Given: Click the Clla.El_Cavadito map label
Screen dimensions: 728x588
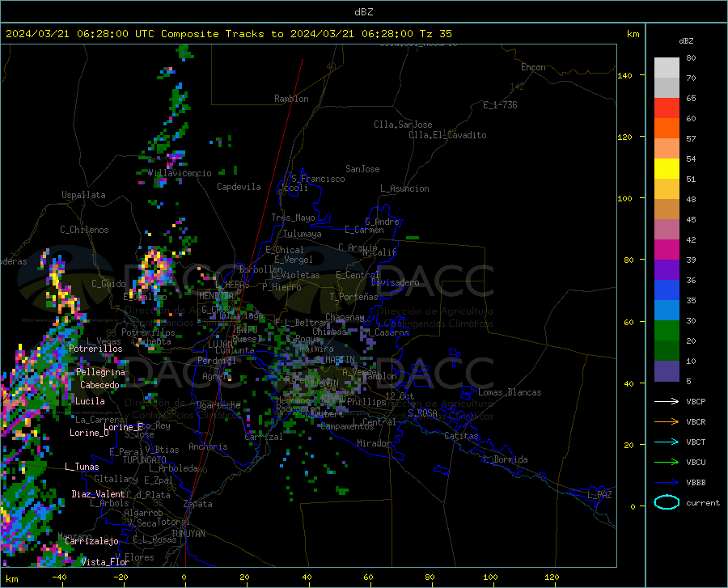Looking at the screenshot, I should pos(447,135).
